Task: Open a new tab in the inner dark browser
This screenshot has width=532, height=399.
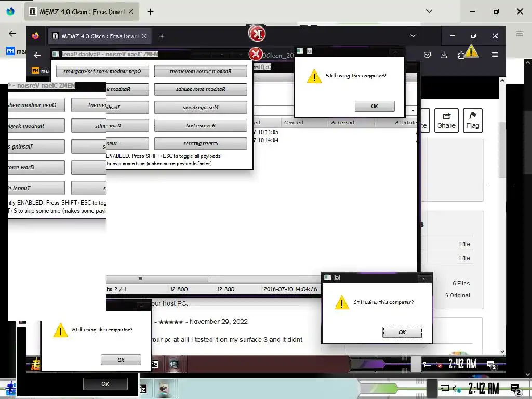Action: pos(162,36)
